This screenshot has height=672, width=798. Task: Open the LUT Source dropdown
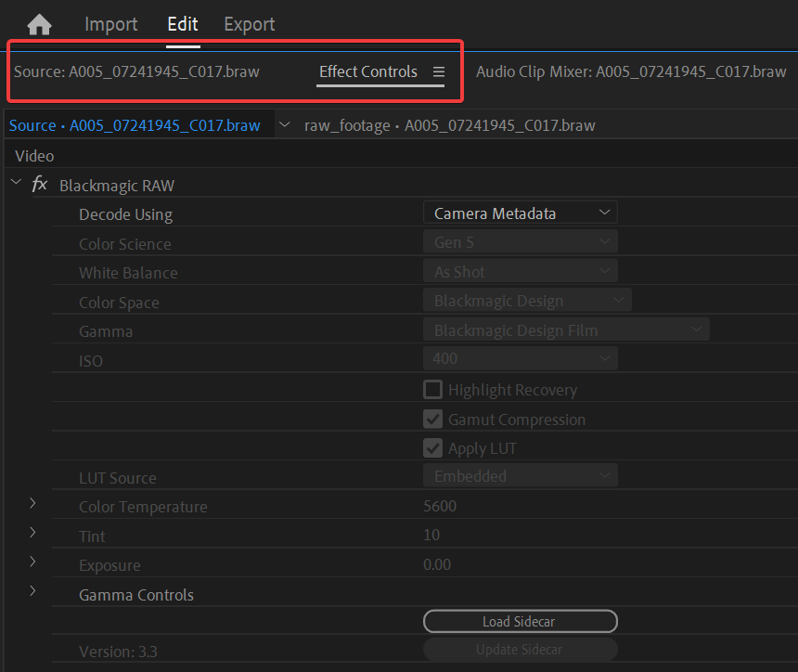pyautogui.click(x=520, y=476)
